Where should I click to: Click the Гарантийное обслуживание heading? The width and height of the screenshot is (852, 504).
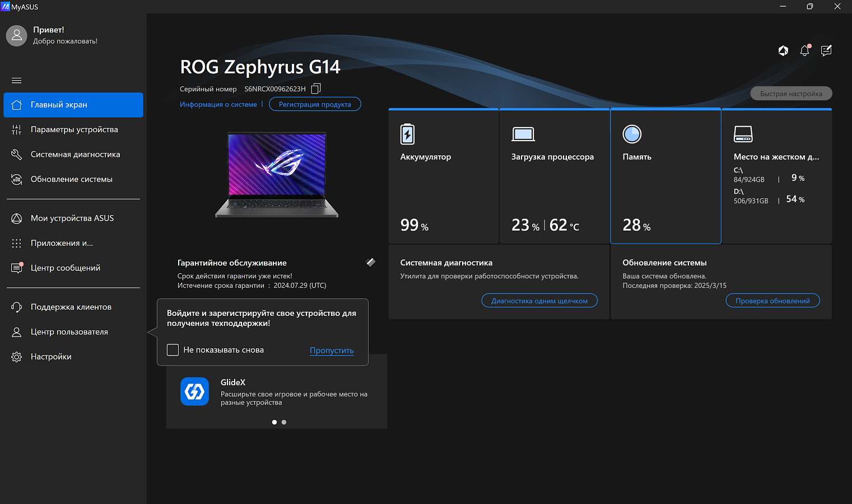(232, 263)
